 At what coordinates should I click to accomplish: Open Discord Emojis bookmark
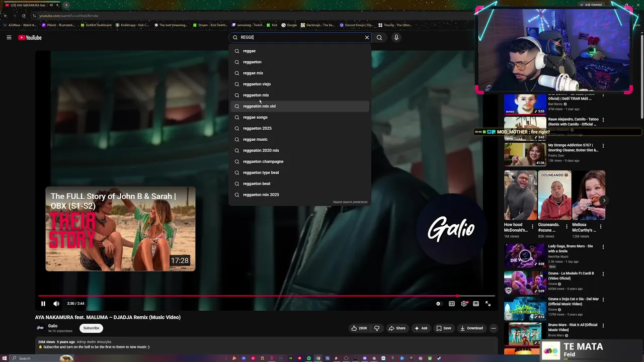pyautogui.click(x=356, y=25)
